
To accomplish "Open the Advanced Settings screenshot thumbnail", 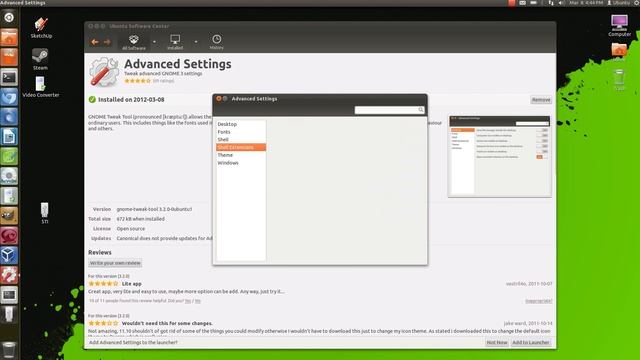I will click(x=500, y=156).
